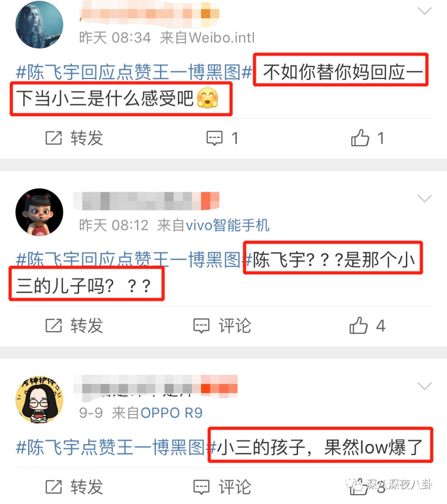Viewport: 447px width, 504px height.
Task: Tap the repost icon on the OPPO R9 post
Action: pos(53,487)
